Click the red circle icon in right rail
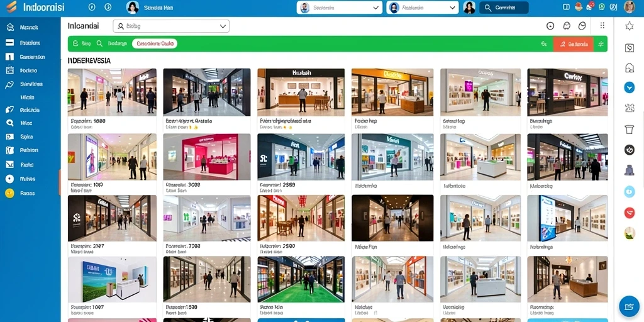This screenshot has height=322, width=644. tap(629, 213)
